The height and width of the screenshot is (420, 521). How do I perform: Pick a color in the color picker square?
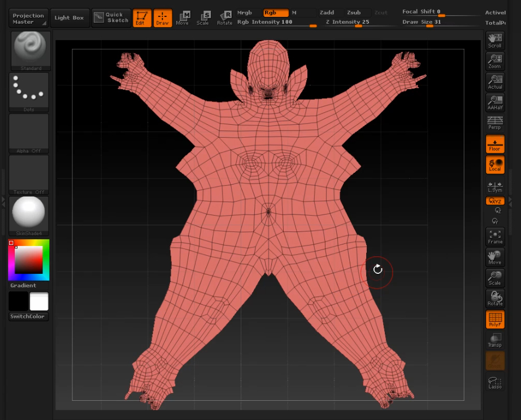(x=28, y=260)
